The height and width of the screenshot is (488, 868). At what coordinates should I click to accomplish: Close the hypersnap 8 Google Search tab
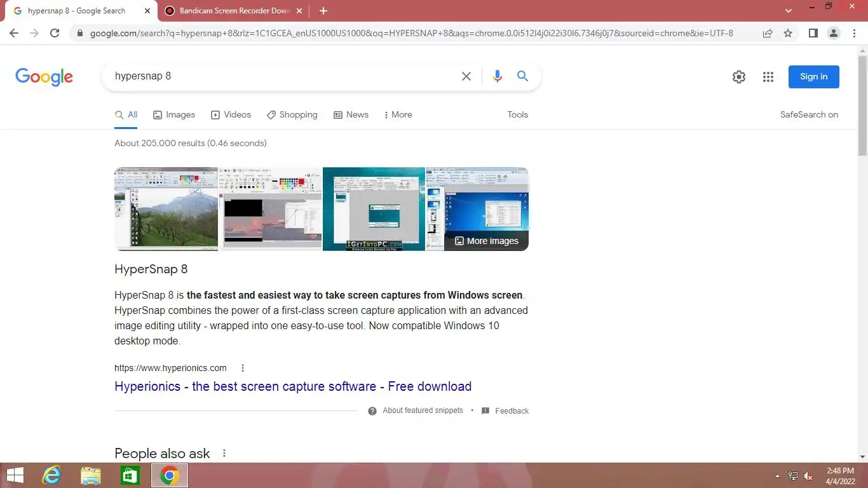pyautogui.click(x=147, y=11)
